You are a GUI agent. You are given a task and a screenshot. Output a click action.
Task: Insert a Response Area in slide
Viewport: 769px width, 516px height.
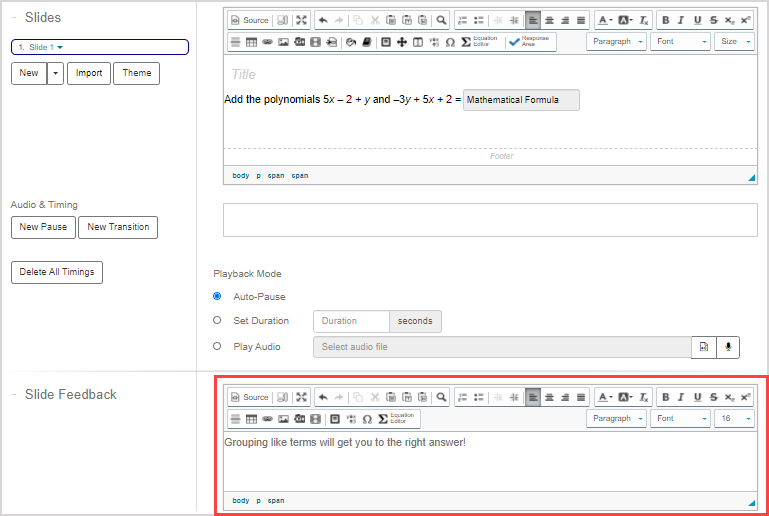[532, 42]
